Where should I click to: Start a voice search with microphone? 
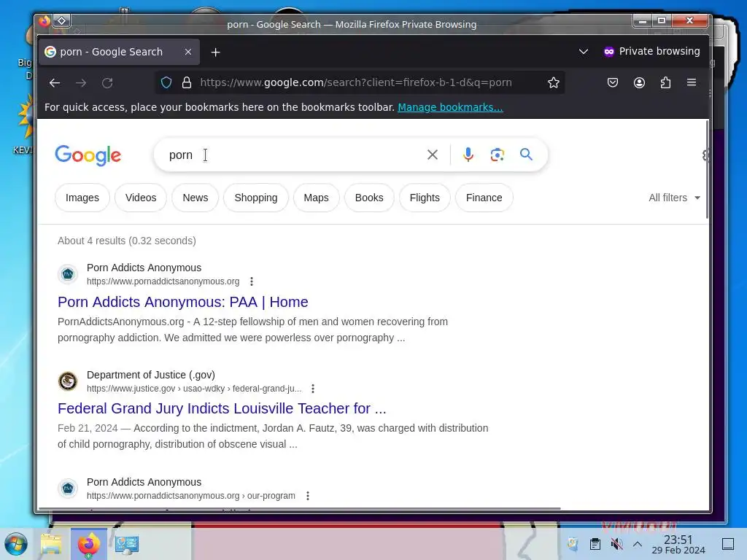coord(468,155)
